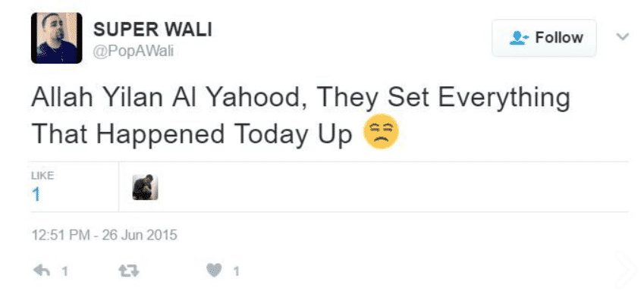The image size is (644, 291).
Task: Click the person-plus icon in Follow button
Action: (x=520, y=38)
